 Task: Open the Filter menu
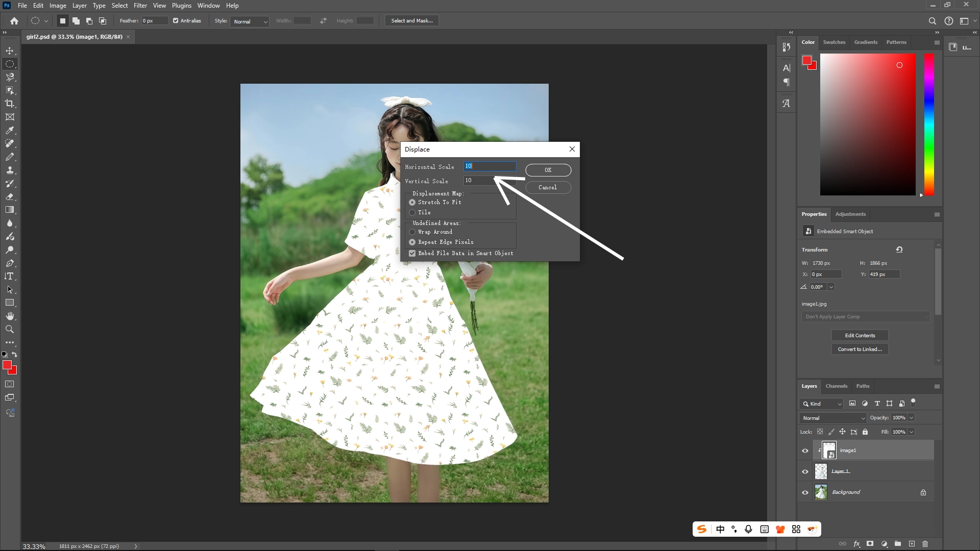pos(140,5)
